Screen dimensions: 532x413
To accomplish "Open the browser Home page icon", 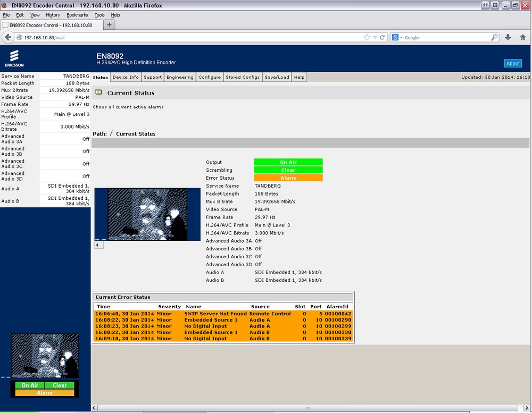I will pyautogui.click(x=523, y=37).
